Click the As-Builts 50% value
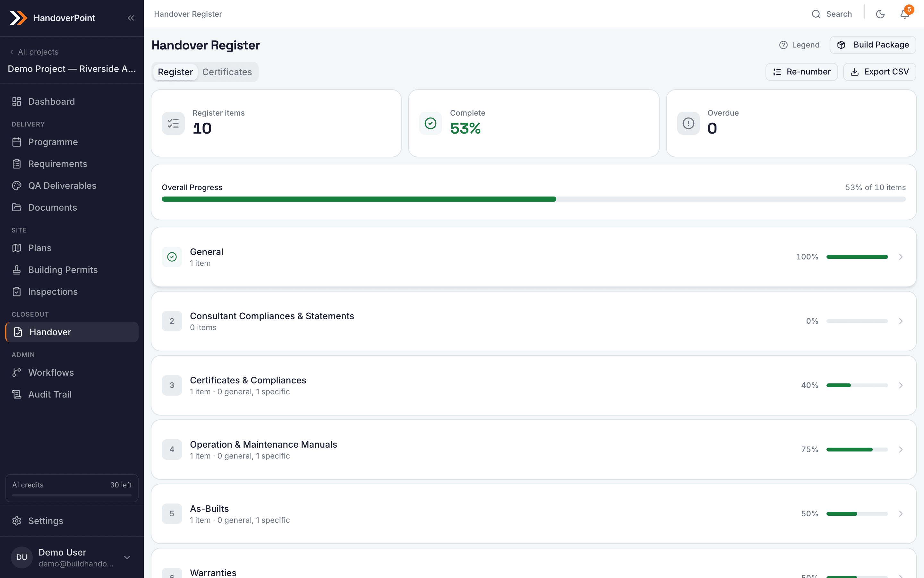Viewport: 924px width, 578px height. pyautogui.click(x=809, y=514)
